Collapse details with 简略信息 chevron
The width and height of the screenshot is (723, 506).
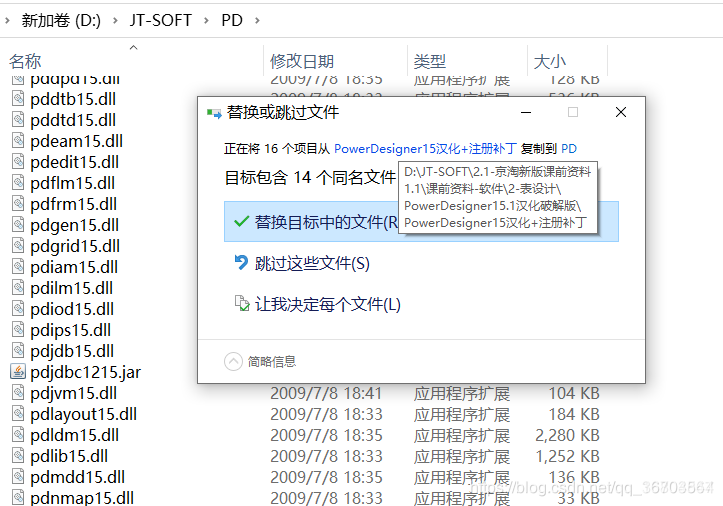pos(233,362)
